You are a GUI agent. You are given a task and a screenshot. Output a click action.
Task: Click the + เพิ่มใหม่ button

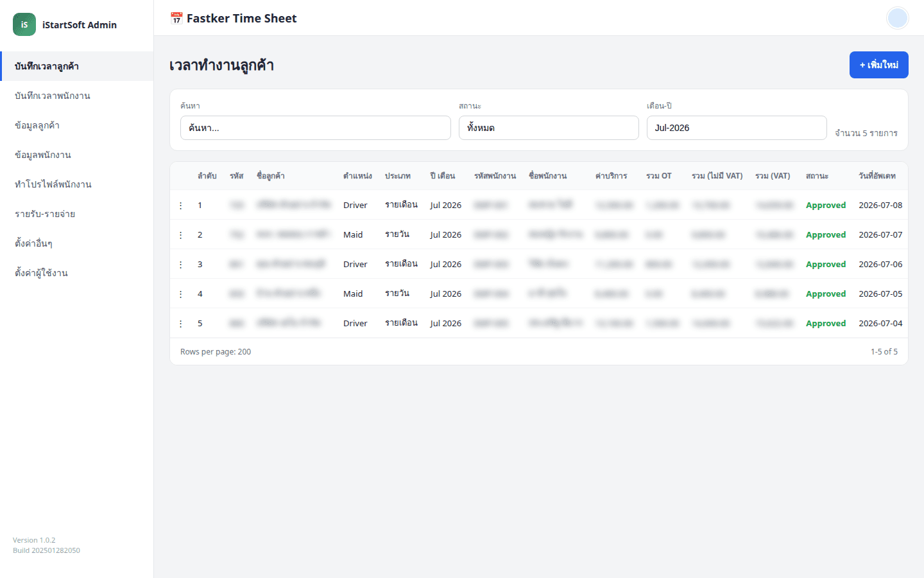pos(878,65)
